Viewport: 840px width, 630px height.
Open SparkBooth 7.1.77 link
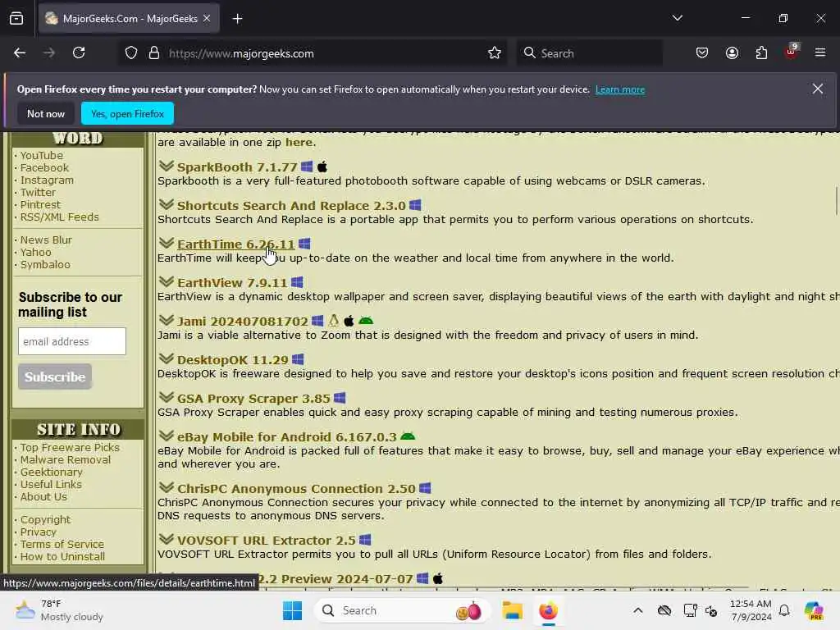237,167
